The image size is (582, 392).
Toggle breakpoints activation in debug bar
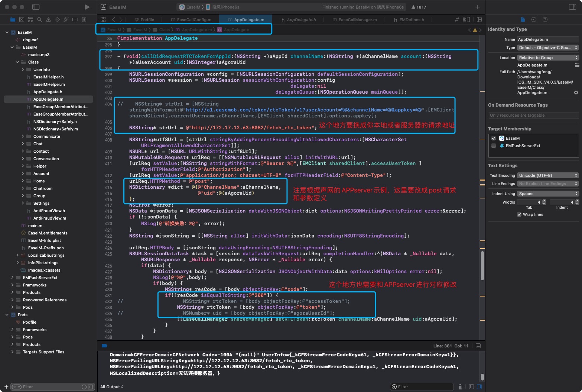click(x=104, y=346)
